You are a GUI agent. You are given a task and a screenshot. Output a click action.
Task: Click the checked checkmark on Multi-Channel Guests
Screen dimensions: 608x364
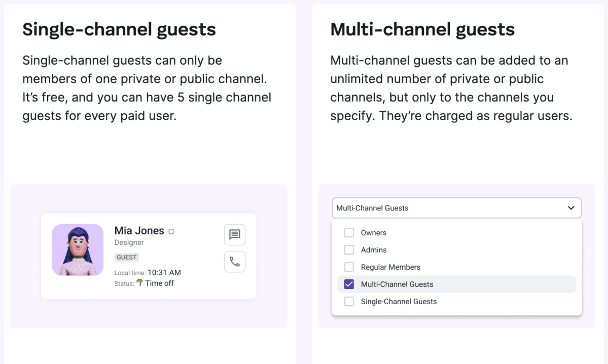[x=348, y=284]
